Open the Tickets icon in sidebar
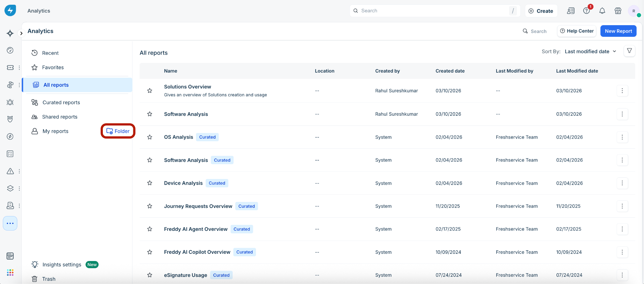Image resolution: width=644 pixels, height=284 pixels. [x=10, y=68]
